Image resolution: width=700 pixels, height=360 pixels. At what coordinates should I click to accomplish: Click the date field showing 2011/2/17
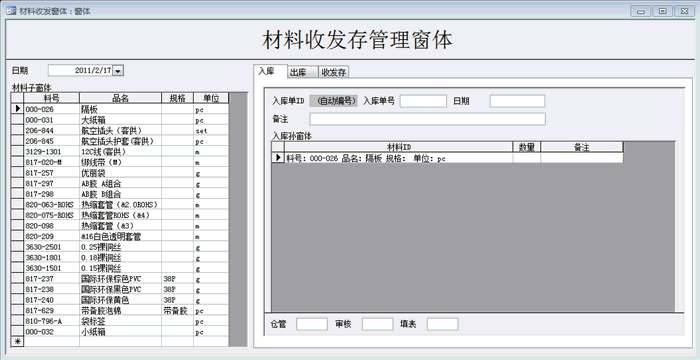80,71
